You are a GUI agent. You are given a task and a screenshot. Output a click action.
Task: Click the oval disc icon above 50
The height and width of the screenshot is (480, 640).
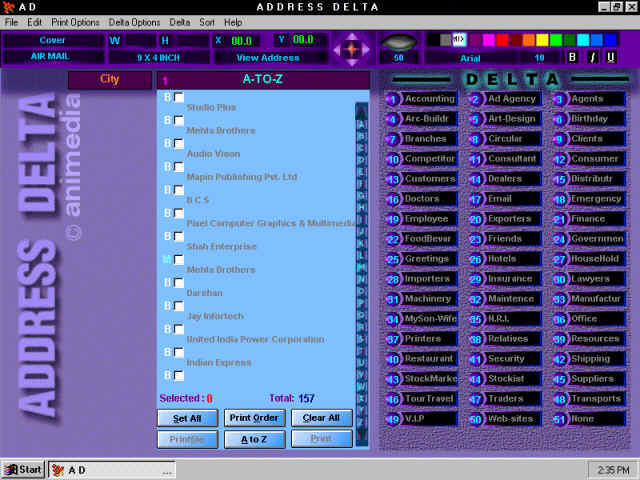click(399, 42)
